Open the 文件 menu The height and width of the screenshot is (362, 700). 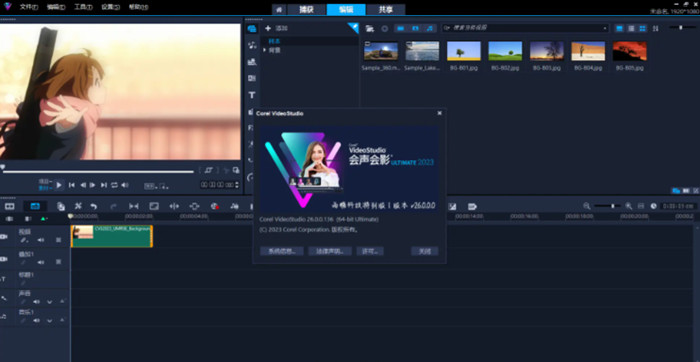tap(29, 7)
